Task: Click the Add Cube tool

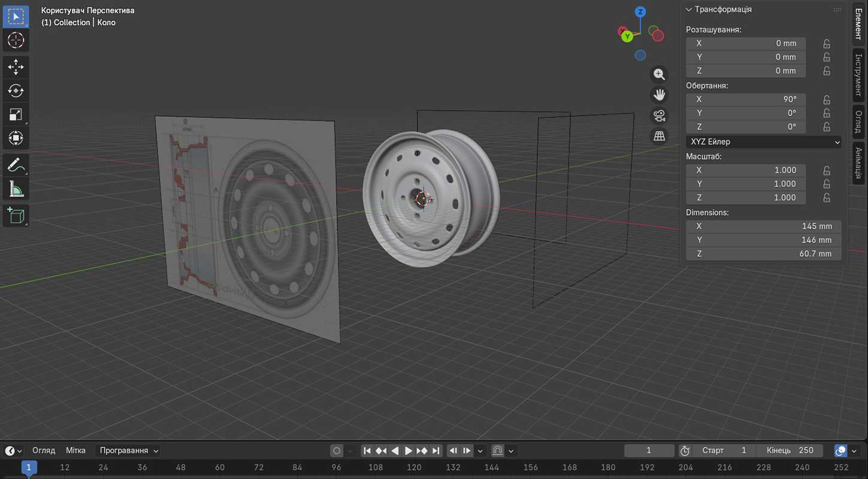Action: [16, 215]
